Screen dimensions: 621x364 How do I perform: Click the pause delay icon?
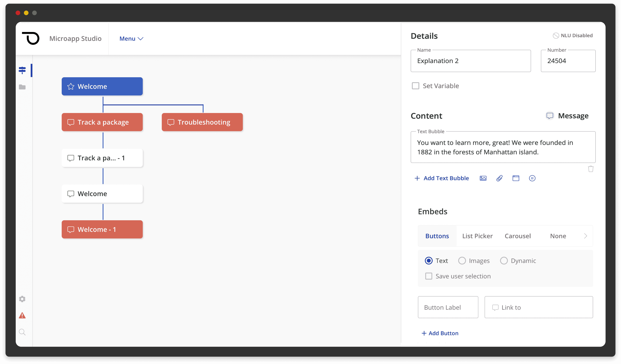point(532,178)
